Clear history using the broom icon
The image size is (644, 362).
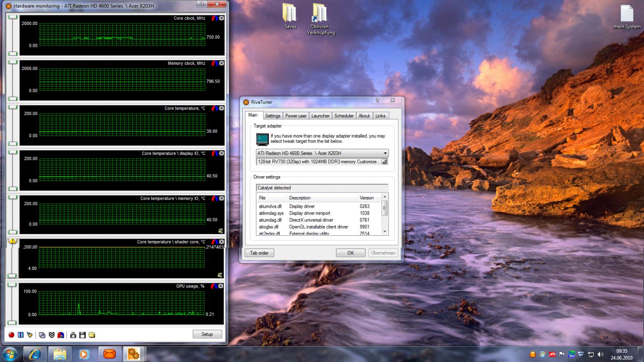(30, 335)
